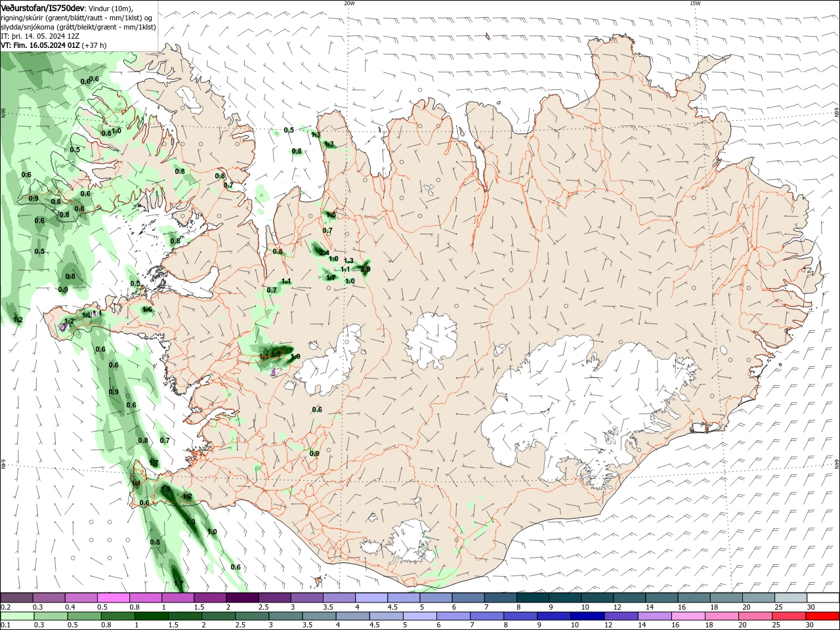
Task: Pick the bright red lower scale swatch above 30
Action: click(x=823, y=616)
